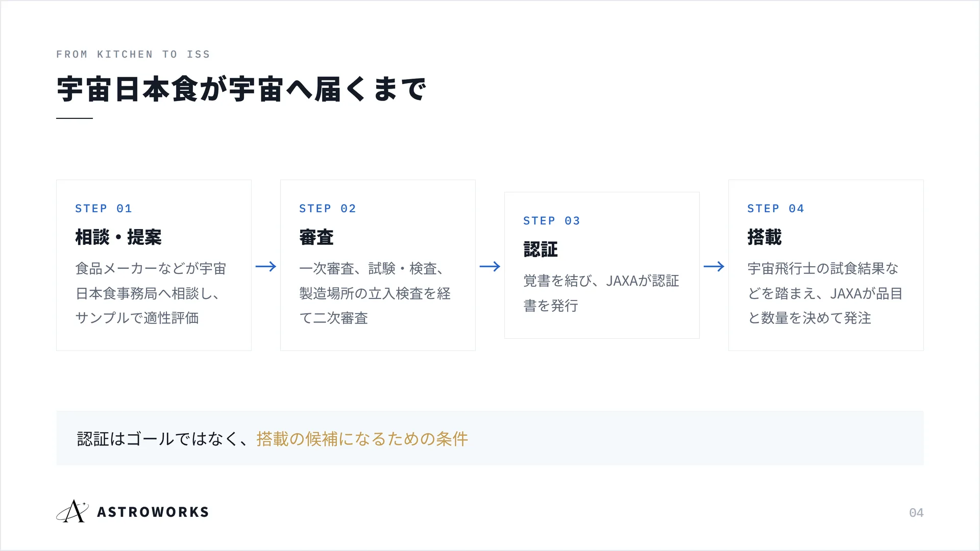Select the Step 01 description about 食品メーカー
Viewport: 980px width, 551px height.
click(x=151, y=293)
